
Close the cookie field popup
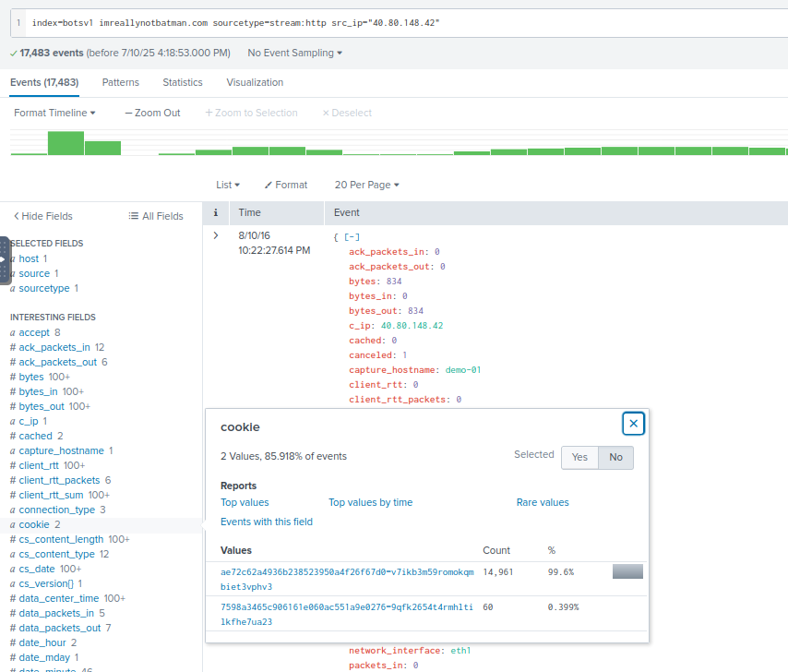pyautogui.click(x=633, y=424)
